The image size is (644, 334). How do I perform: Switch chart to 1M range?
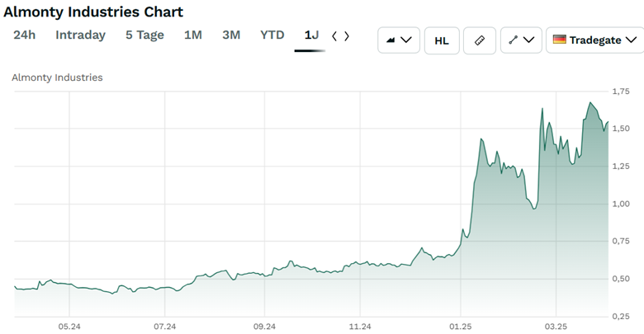pyautogui.click(x=192, y=35)
